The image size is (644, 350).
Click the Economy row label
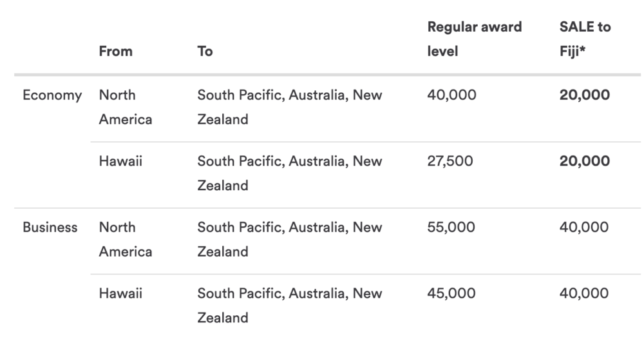pos(52,95)
